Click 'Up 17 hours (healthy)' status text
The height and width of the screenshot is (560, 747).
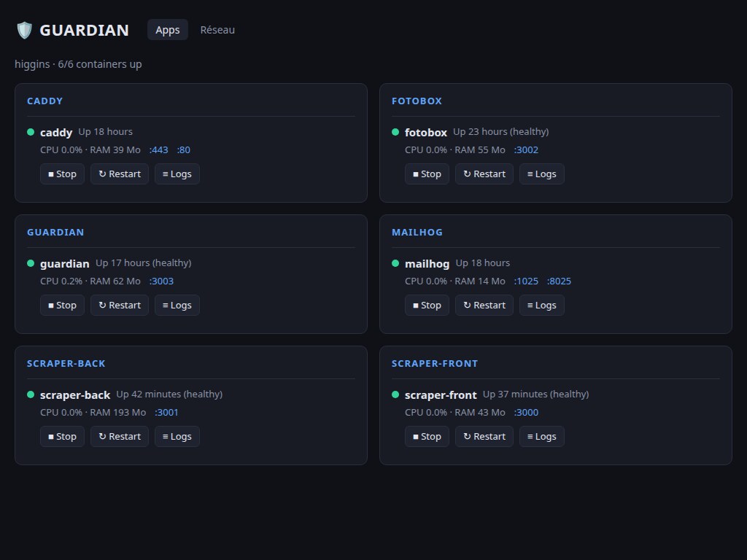click(144, 262)
